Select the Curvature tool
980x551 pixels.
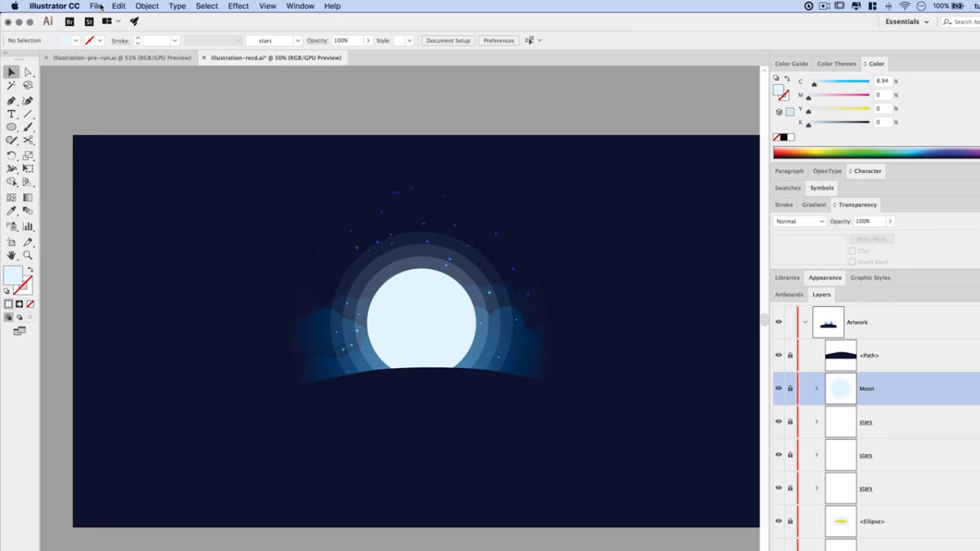pyautogui.click(x=28, y=100)
